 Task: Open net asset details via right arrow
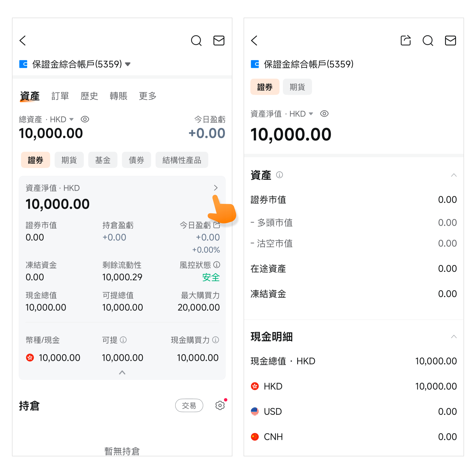[x=216, y=188]
